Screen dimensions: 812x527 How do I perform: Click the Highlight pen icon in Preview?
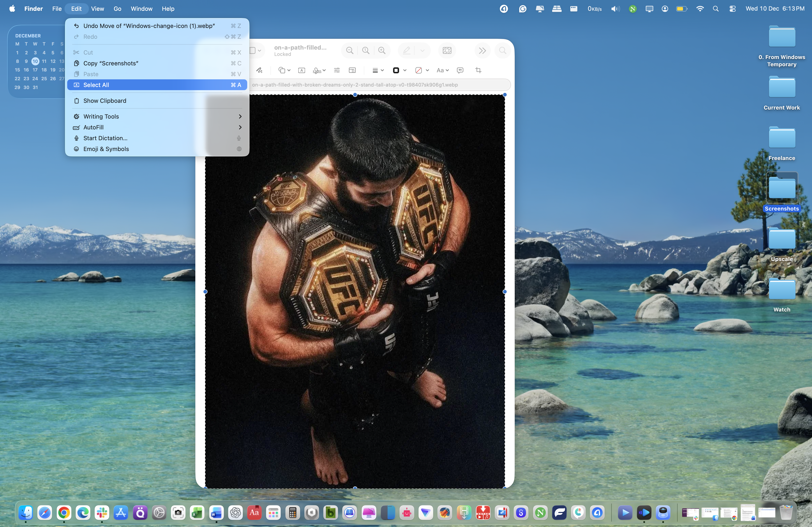click(406, 50)
